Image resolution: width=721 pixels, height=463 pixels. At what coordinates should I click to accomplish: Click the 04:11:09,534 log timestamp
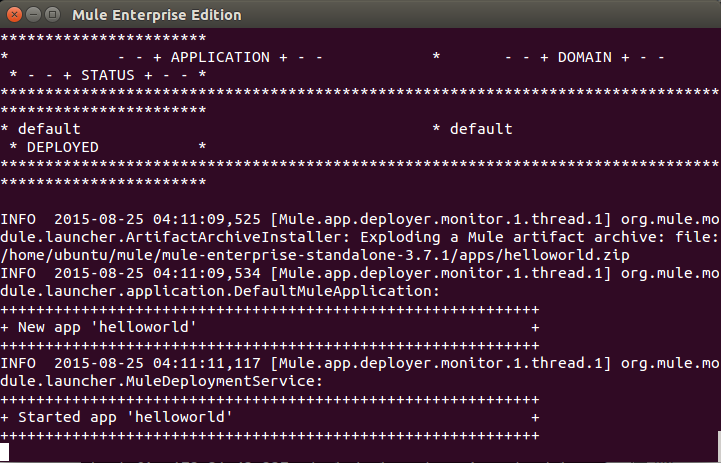click(206, 274)
